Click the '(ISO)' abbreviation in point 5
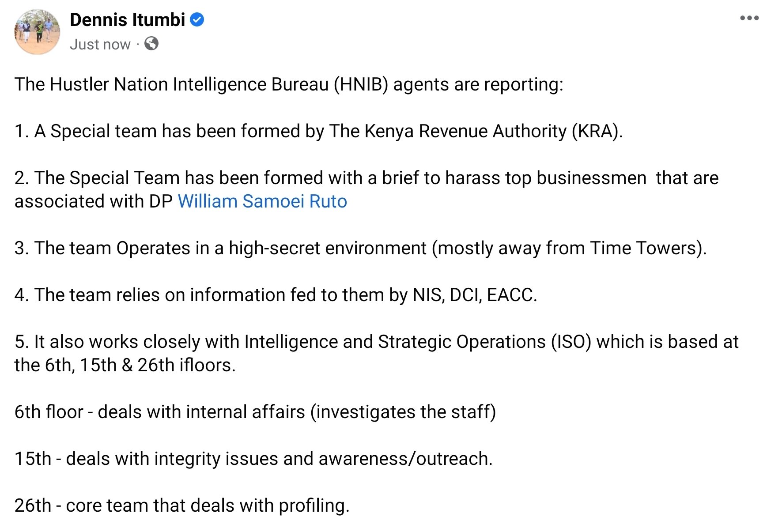The height and width of the screenshot is (532, 767). click(571, 342)
